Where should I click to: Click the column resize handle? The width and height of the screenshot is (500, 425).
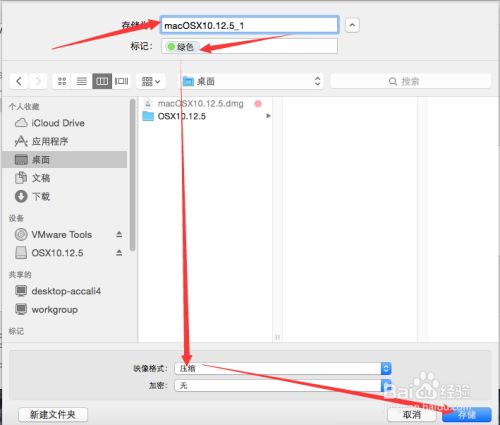click(x=277, y=337)
